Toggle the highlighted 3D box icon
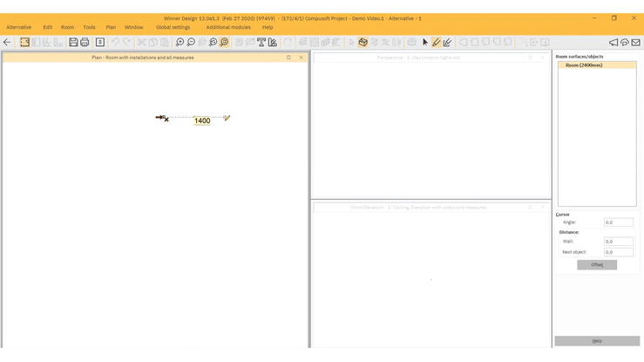Image resolution: width=644 pixels, height=362 pixels. click(363, 42)
